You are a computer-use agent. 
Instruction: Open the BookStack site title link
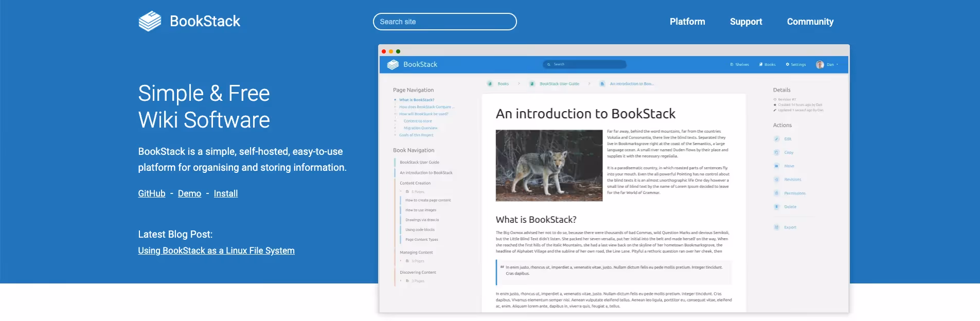point(205,21)
